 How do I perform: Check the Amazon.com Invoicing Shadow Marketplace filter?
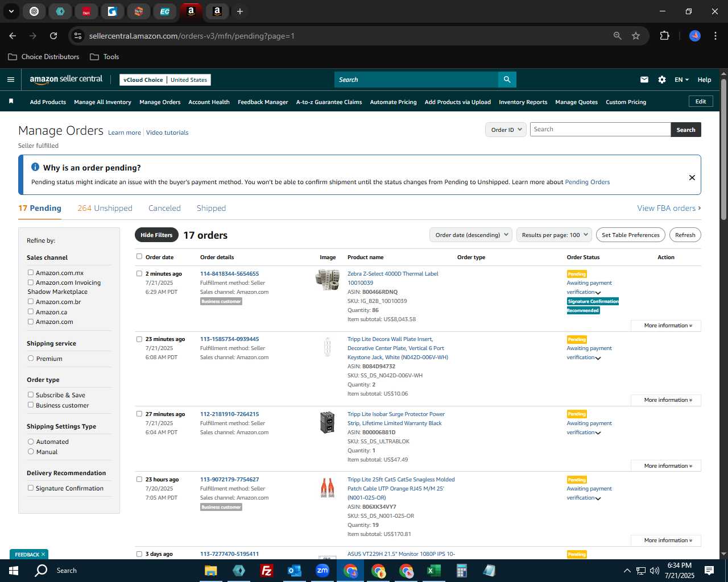31,282
